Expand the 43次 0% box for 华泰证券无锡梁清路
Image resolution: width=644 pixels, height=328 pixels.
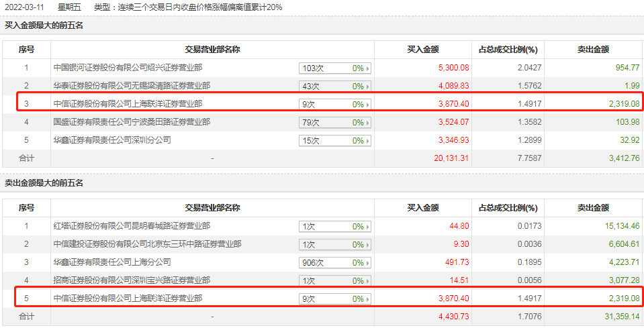click(334, 86)
